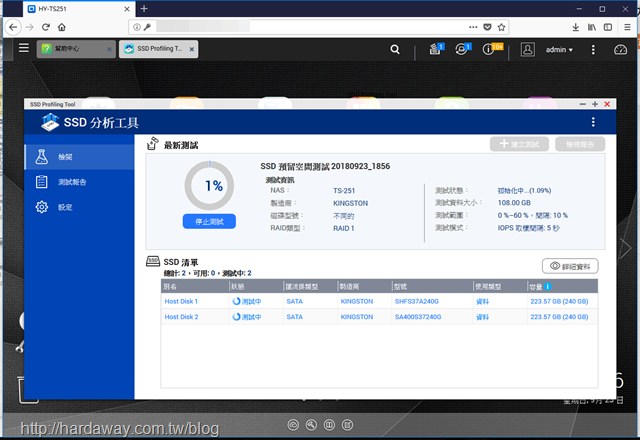
Task: Click the model column header
Action: click(x=432, y=287)
